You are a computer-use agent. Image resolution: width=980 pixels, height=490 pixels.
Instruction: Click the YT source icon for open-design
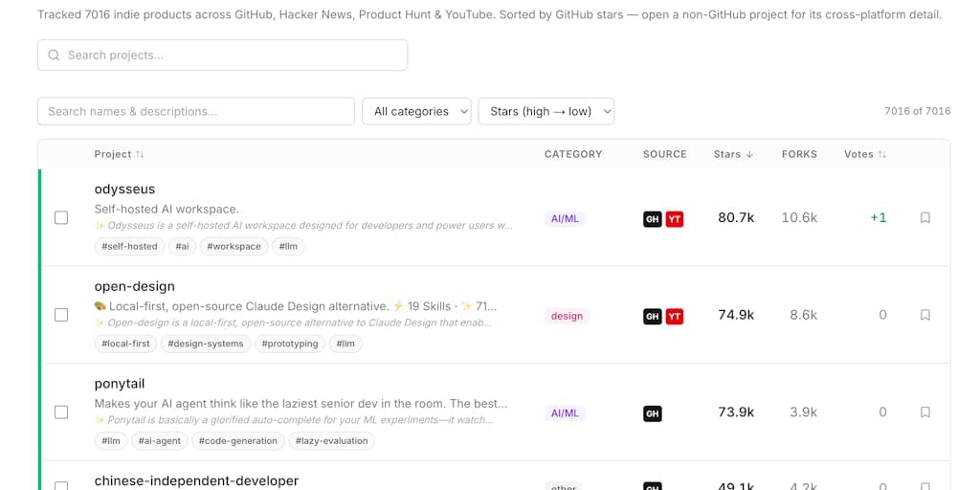pos(675,317)
